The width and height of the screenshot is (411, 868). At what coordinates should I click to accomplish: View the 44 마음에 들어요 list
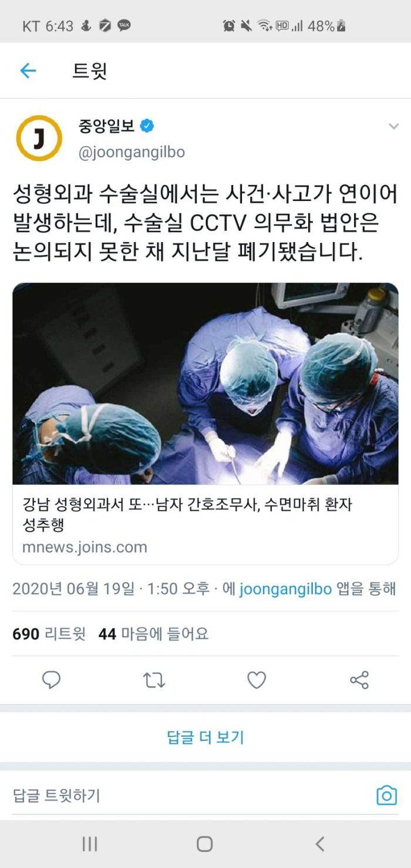coord(153,634)
